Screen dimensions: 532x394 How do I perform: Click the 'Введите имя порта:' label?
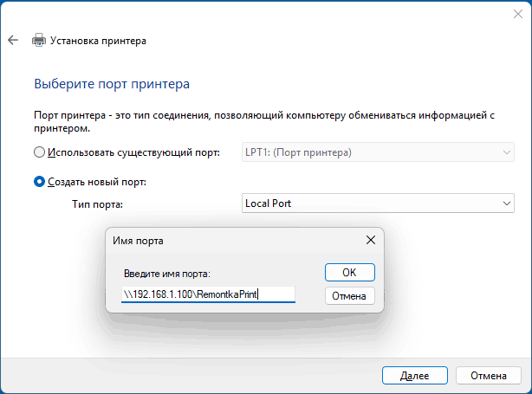point(167,274)
